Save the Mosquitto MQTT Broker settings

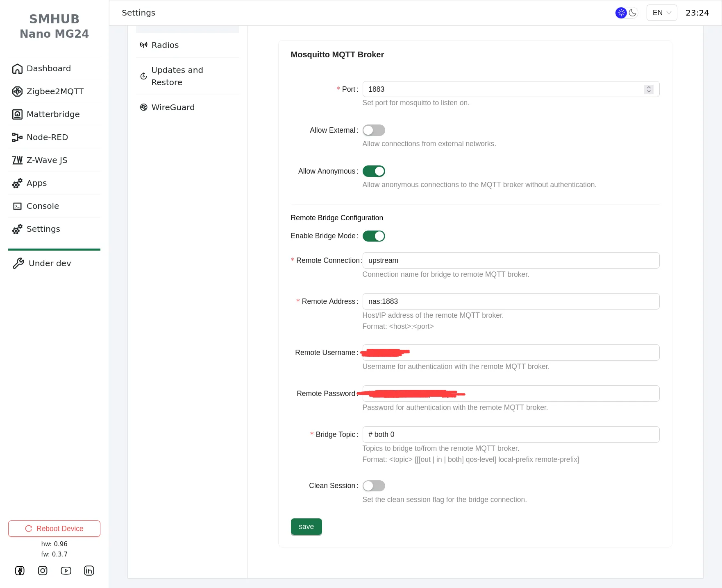click(306, 527)
